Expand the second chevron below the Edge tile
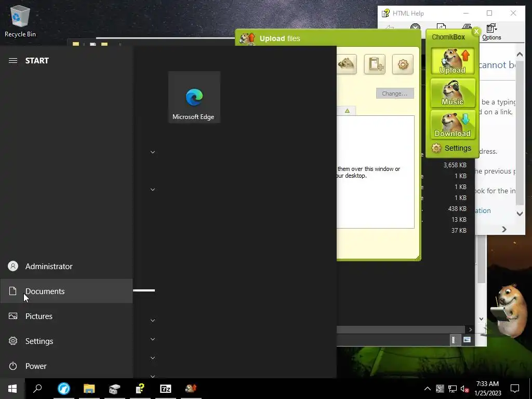Screen dimensions: 532x399 coord(153,190)
